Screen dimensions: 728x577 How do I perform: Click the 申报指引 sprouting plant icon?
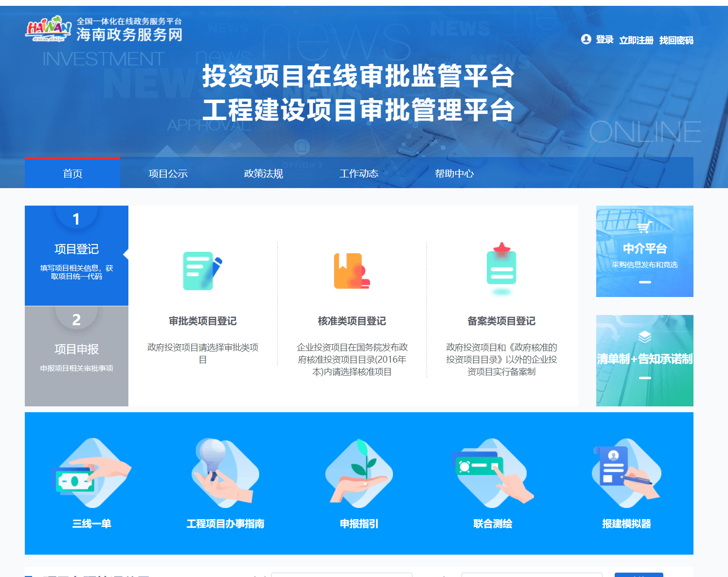(x=359, y=472)
